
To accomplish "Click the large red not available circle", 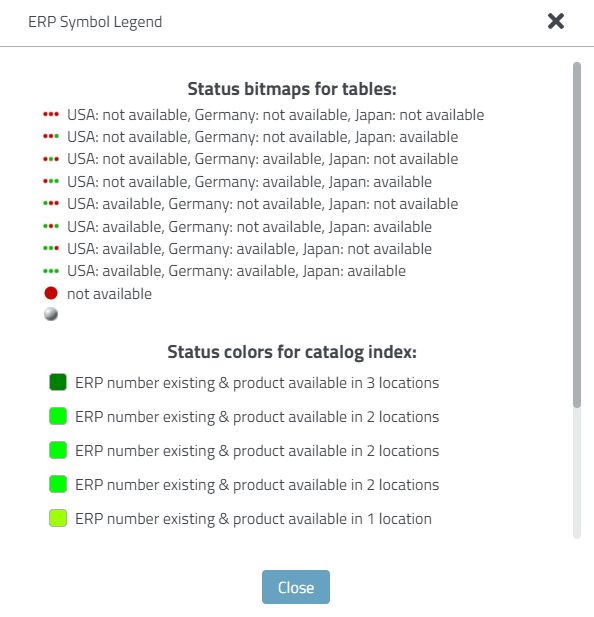I will pyautogui.click(x=51, y=293).
